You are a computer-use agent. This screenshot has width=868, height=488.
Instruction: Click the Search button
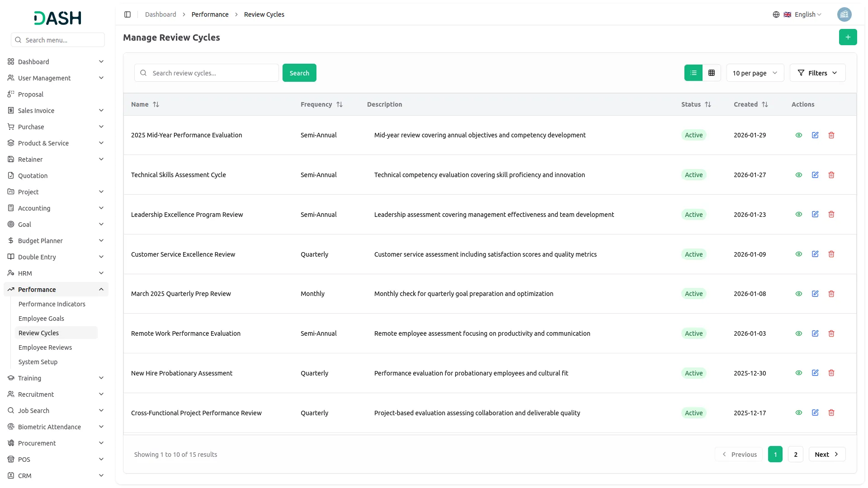(x=299, y=73)
